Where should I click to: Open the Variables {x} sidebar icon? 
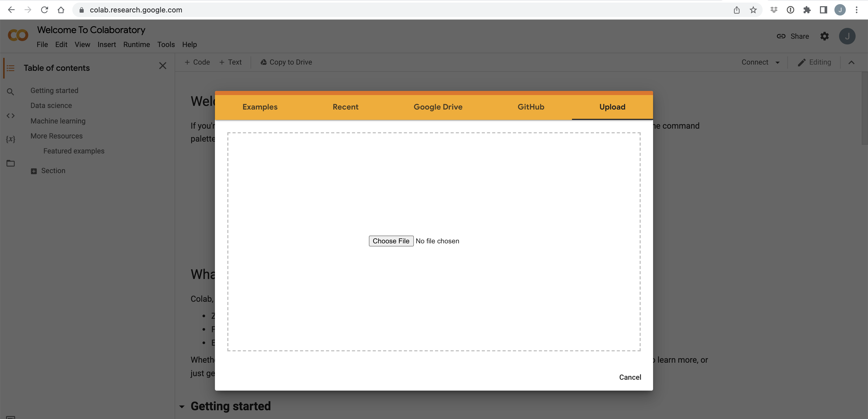click(10, 139)
